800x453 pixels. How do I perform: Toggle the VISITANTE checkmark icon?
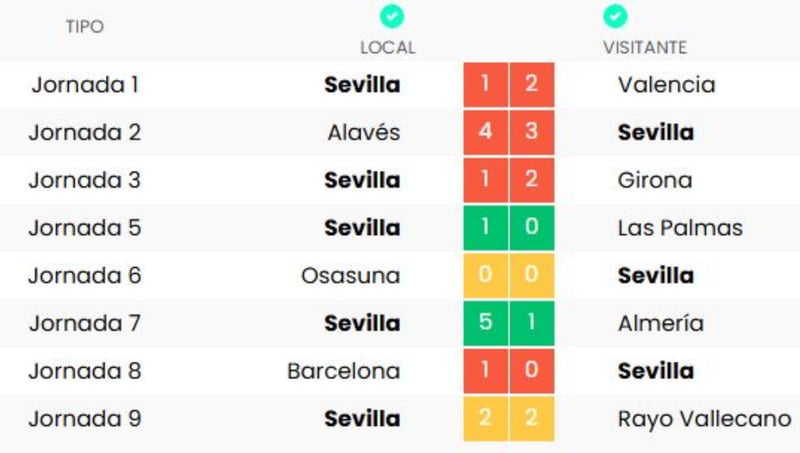pyautogui.click(x=615, y=17)
